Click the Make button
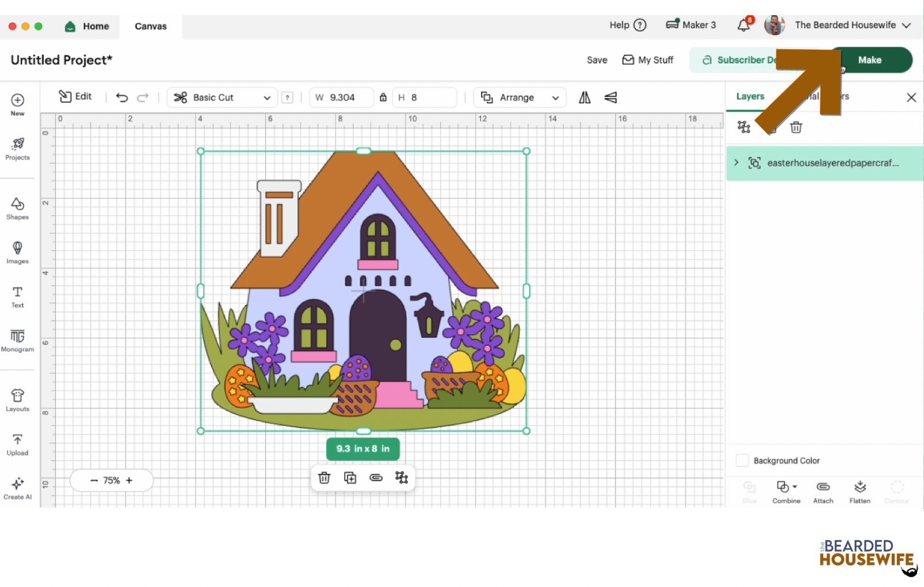The height and width of the screenshot is (587, 924). pyautogui.click(x=870, y=60)
